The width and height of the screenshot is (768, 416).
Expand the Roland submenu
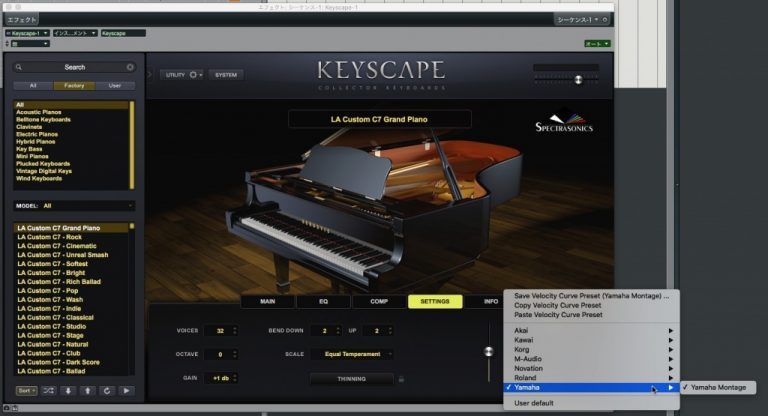[591, 378]
